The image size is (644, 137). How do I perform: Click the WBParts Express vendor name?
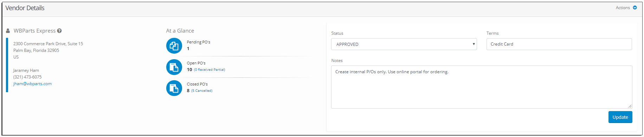click(x=34, y=31)
